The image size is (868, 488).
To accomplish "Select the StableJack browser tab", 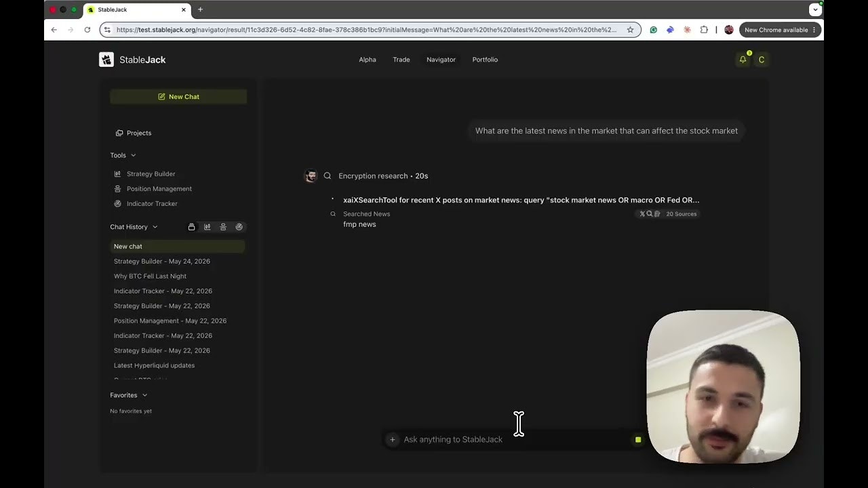I will pyautogui.click(x=138, y=10).
